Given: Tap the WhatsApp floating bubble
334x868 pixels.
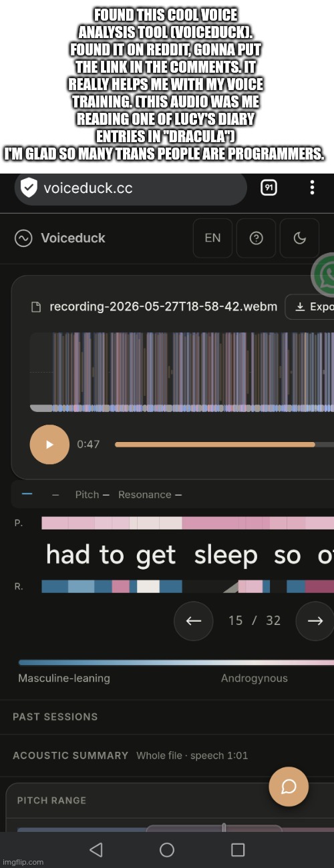Looking at the screenshot, I should tap(325, 274).
